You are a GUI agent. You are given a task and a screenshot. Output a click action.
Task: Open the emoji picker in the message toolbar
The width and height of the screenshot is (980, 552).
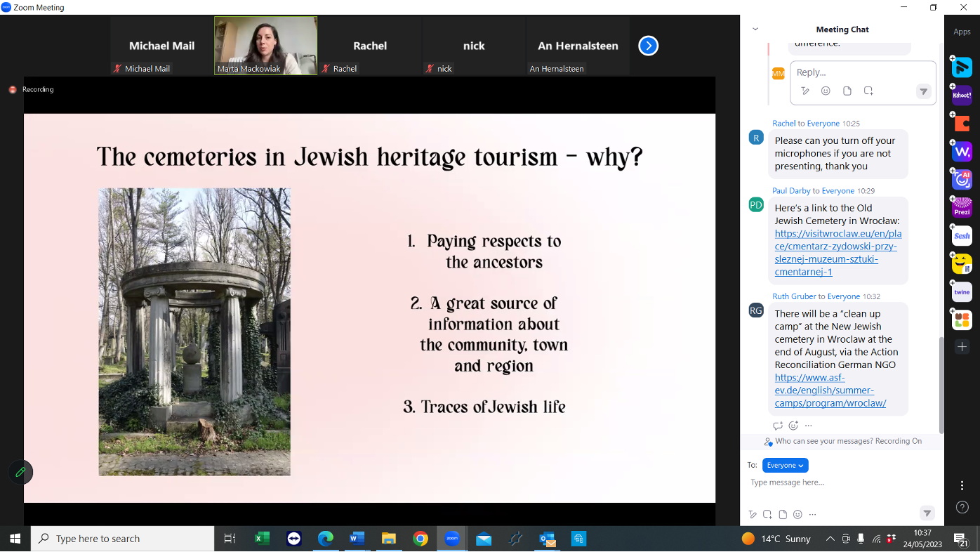coord(797,513)
